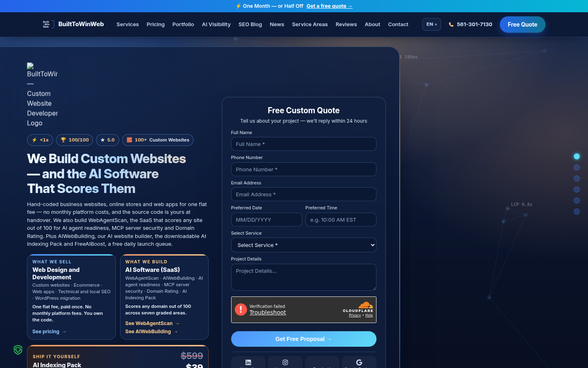588x368 pixels.
Task: Open the 'See WebAgentScan' link
Action: [152, 323]
